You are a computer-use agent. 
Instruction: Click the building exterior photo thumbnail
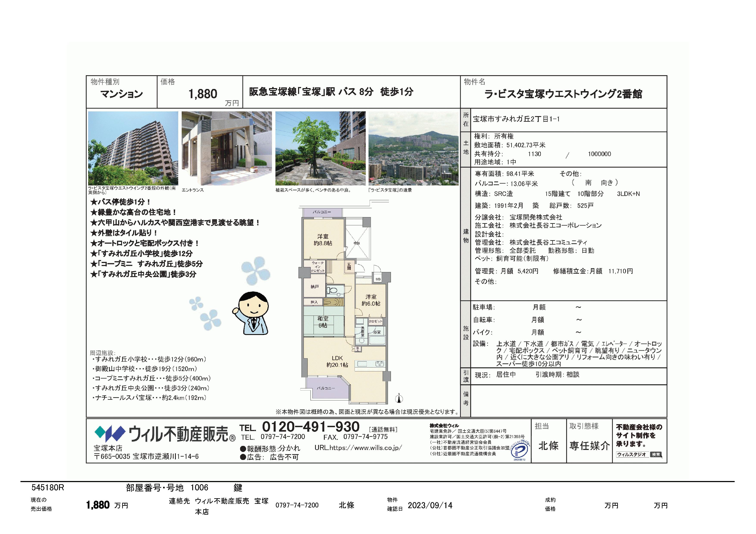click(x=133, y=148)
